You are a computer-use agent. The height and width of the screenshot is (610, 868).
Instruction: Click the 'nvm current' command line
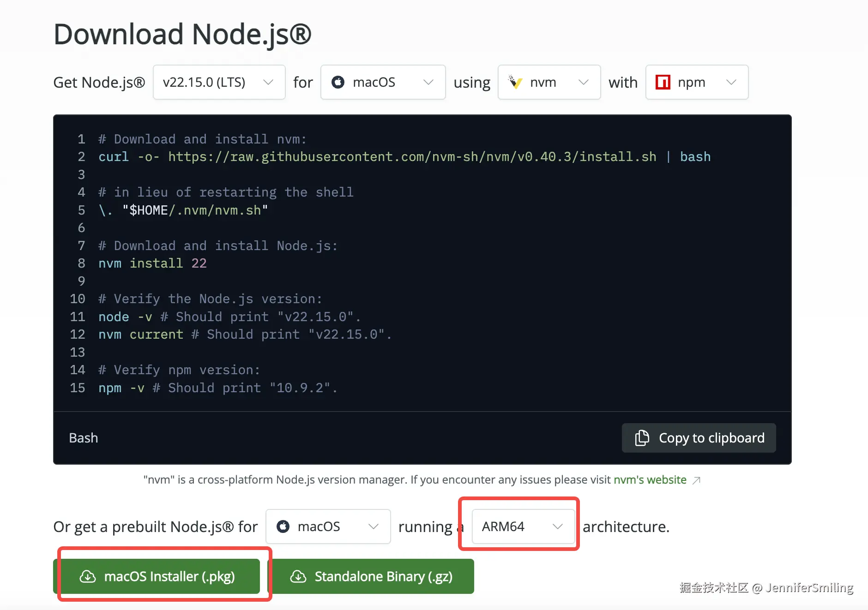point(245,335)
